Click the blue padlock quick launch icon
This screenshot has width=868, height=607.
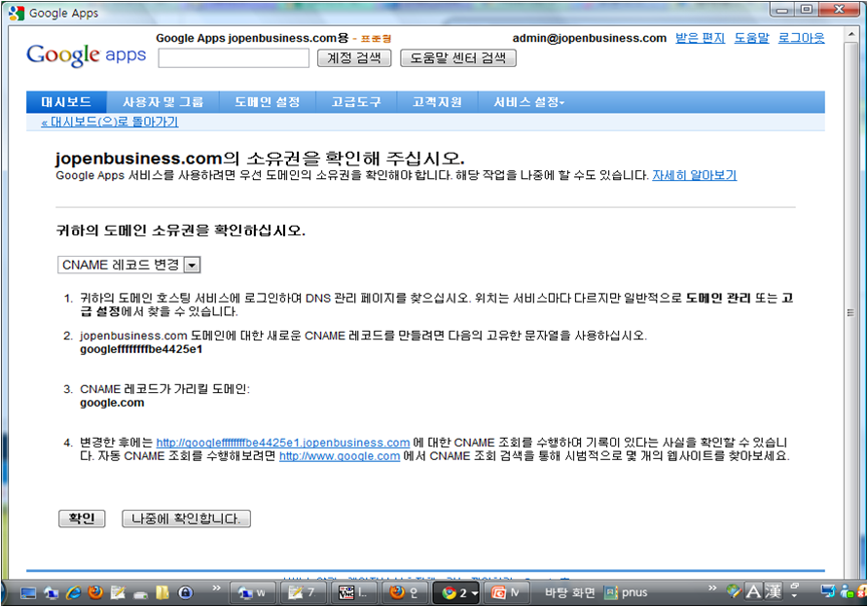186,592
